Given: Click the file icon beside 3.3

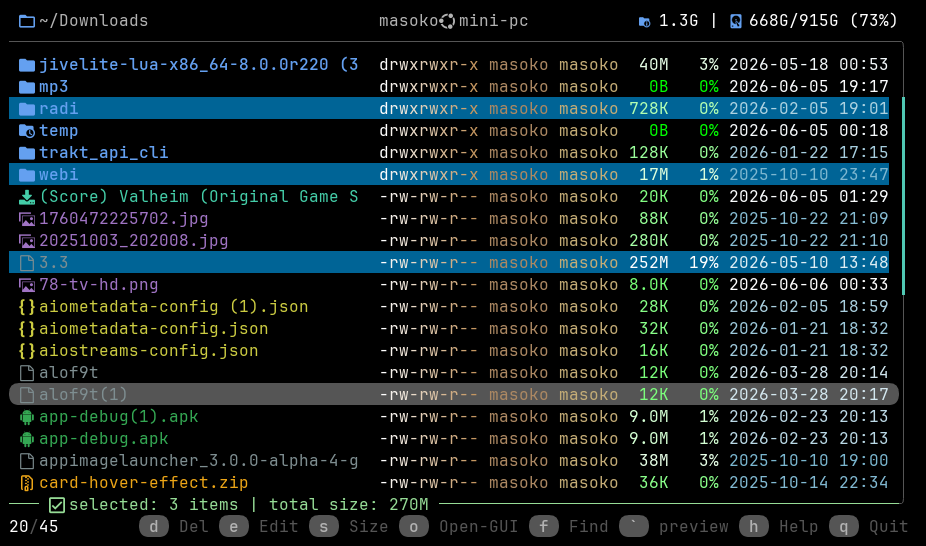Looking at the screenshot, I should (27, 263).
